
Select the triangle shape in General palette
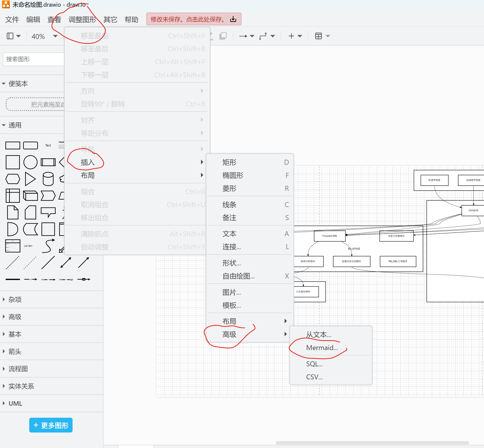point(30,179)
